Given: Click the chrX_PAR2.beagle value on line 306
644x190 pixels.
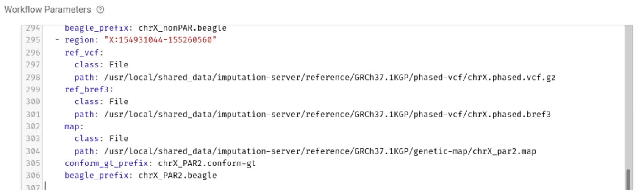Looking at the screenshot, I should pyautogui.click(x=178, y=175).
